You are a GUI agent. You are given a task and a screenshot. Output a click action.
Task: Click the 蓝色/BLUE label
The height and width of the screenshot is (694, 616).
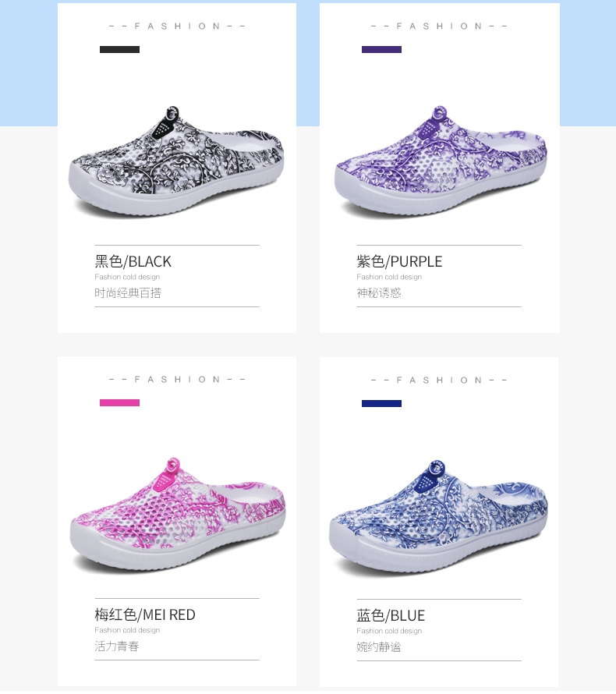click(x=391, y=616)
